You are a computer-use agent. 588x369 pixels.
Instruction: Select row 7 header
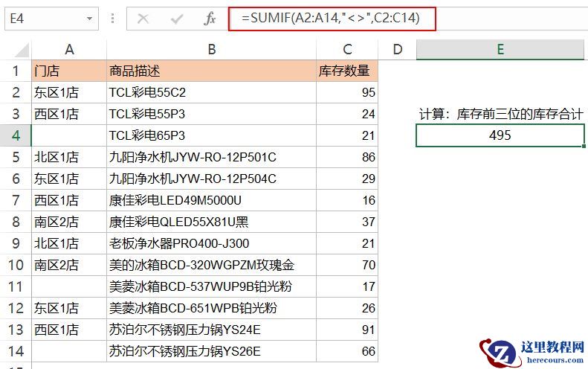pyautogui.click(x=16, y=200)
